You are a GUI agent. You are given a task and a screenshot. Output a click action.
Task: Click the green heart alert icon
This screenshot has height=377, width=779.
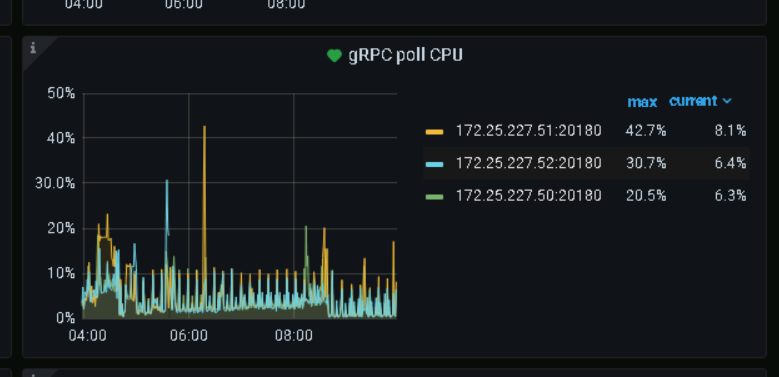pyautogui.click(x=334, y=56)
